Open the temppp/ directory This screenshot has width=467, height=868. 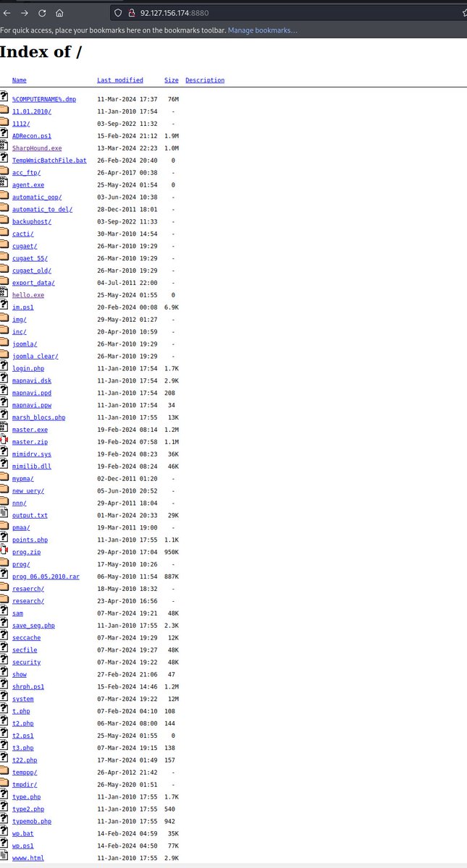point(25,773)
